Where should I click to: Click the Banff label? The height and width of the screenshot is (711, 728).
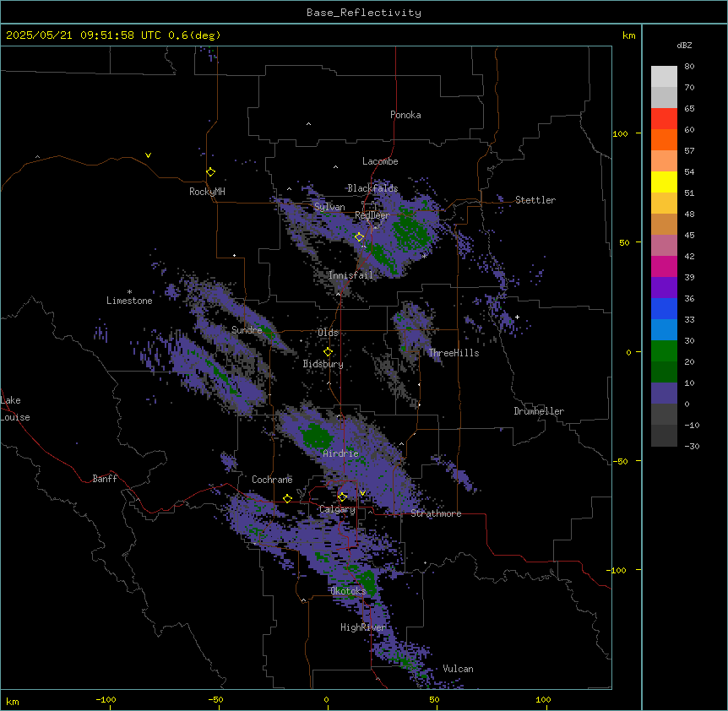coord(105,479)
